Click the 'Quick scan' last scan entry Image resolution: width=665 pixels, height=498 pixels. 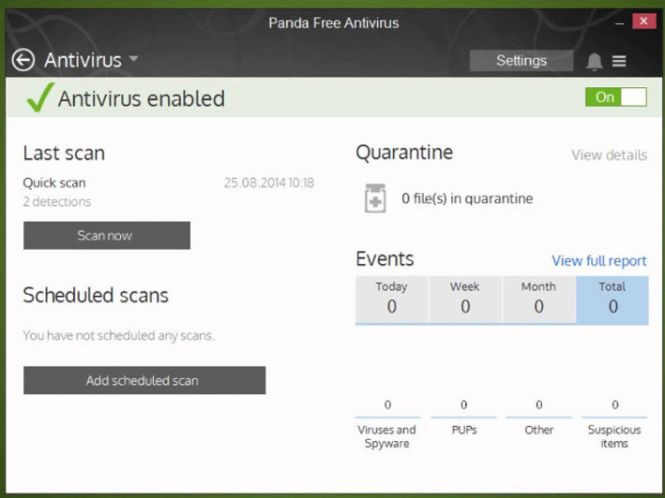tap(54, 183)
